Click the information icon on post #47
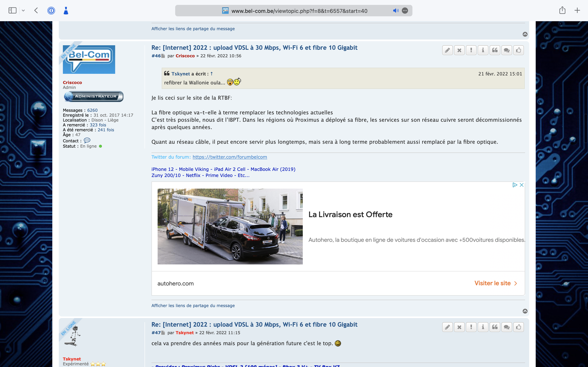 click(483, 327)
